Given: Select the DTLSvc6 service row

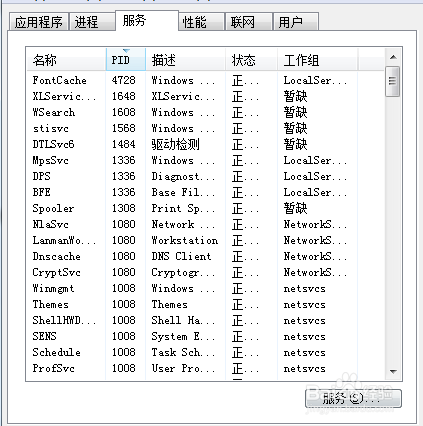Looking at the screenshot, I should click(205, 144).
